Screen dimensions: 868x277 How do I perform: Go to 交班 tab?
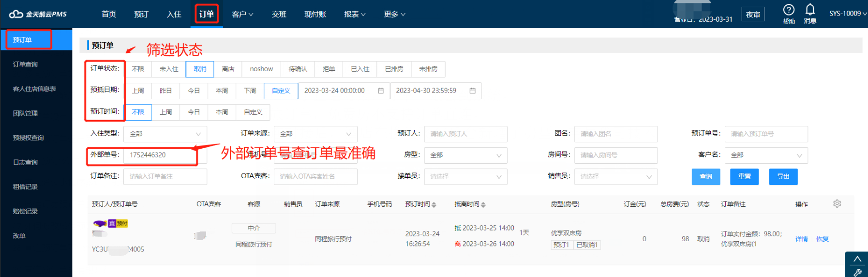coord(279,14)
